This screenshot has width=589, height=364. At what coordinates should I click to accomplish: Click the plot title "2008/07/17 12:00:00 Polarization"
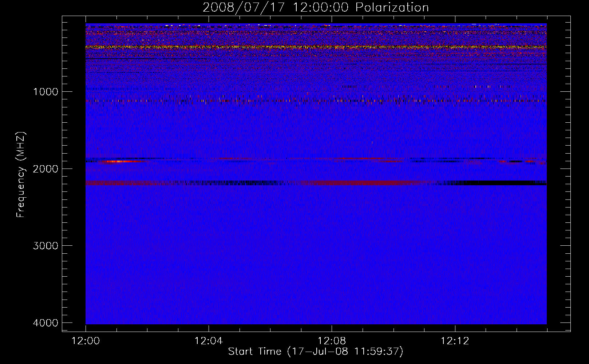316,7
